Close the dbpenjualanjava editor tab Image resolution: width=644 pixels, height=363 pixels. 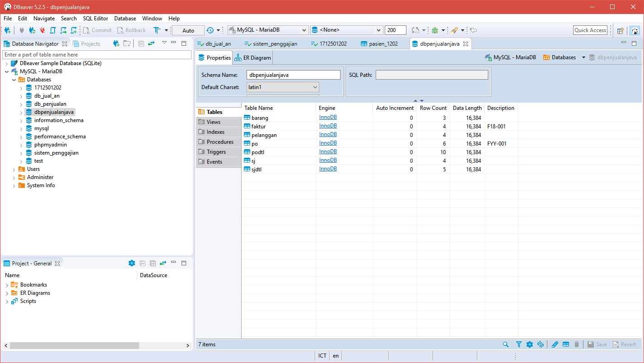pyautogui.click(x=466, y=44)
